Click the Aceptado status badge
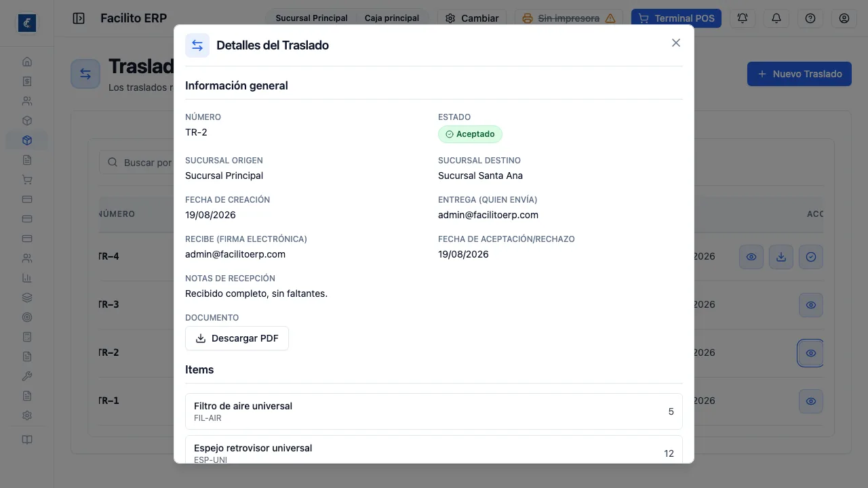The width and height of the screenshot is (868, 488). pos(470,134)
